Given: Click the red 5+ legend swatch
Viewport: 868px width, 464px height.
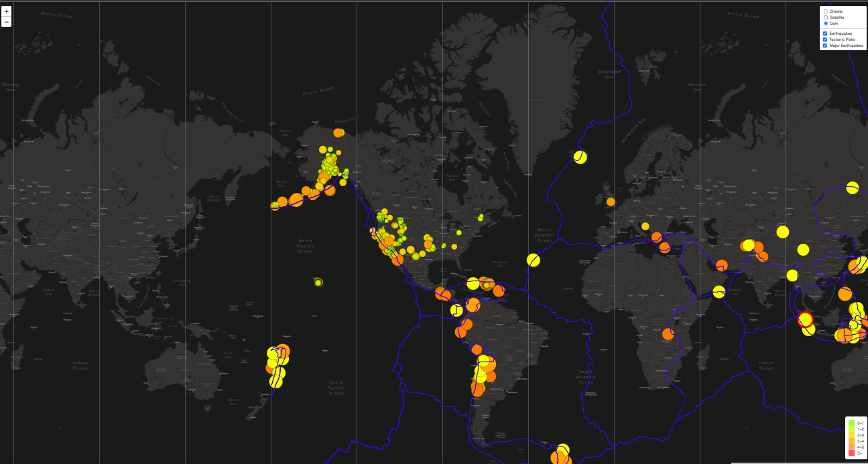Looking at the screenshot, I should click(x=851, y=453).
